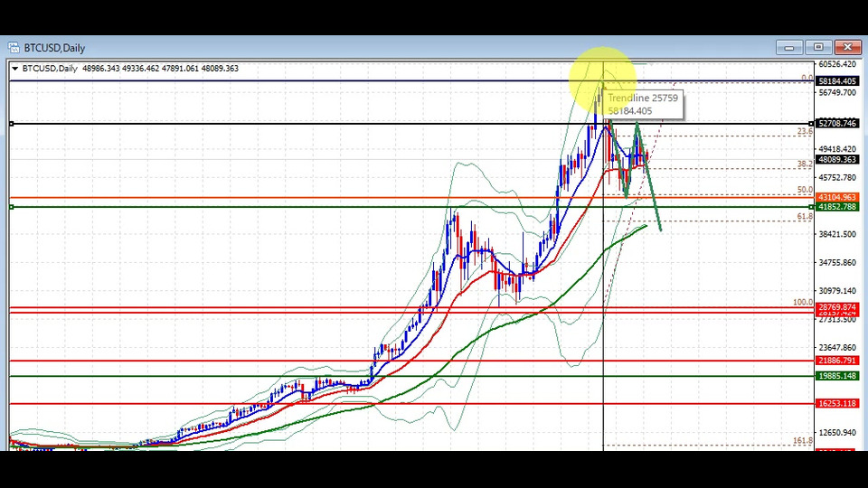Click the red 28769.874 price label
The image size is (868, 488).
(837, 307)
